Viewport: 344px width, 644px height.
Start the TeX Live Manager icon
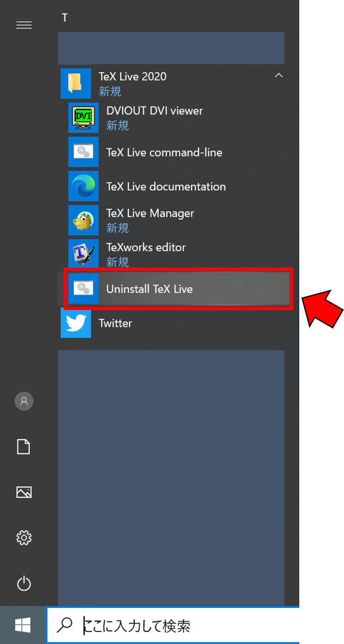84,220
